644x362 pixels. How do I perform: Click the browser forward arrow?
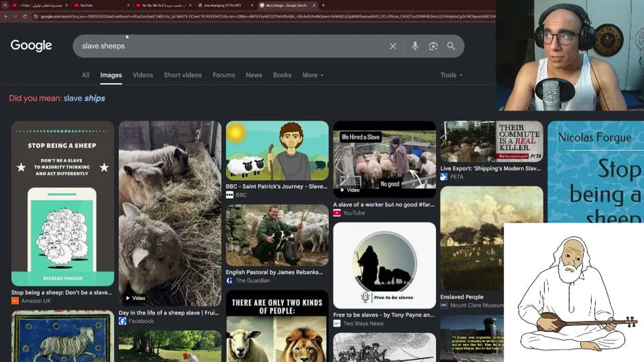(x=15, y=17)
